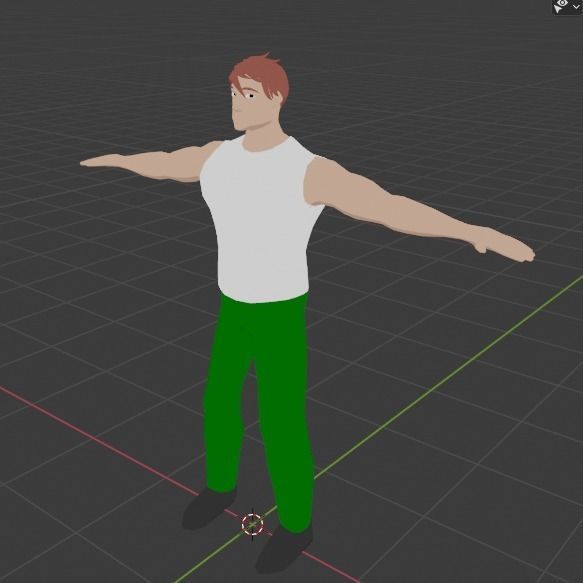
Task: Expand the dropdown chevron beside the visibility icon
Action: point(576,7)
